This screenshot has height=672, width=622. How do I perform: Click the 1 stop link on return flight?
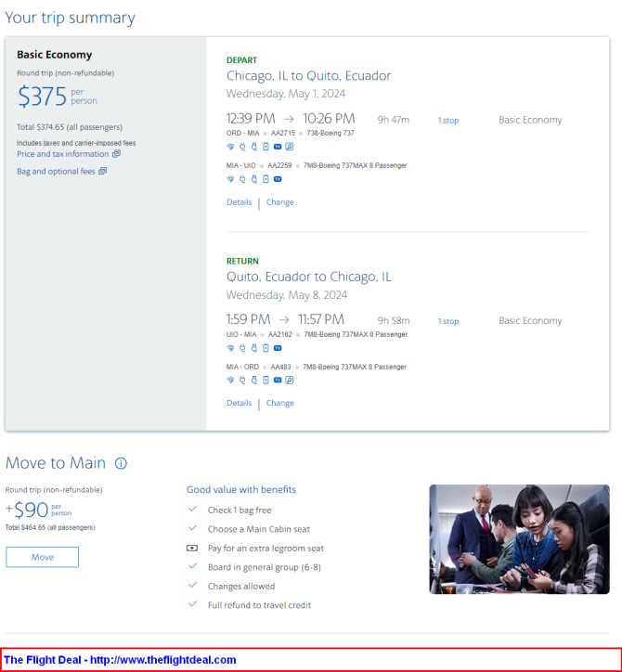[x=448, y=321]
